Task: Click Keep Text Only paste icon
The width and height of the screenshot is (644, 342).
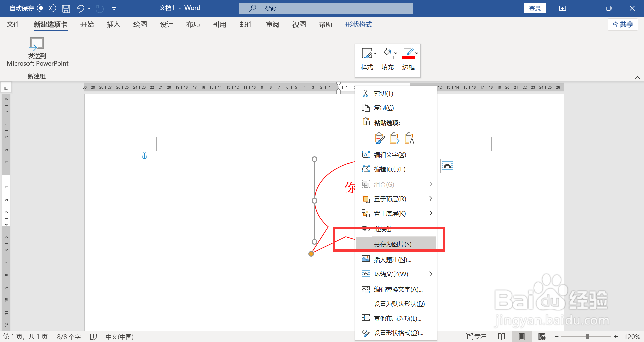Action: pos(409,138)
